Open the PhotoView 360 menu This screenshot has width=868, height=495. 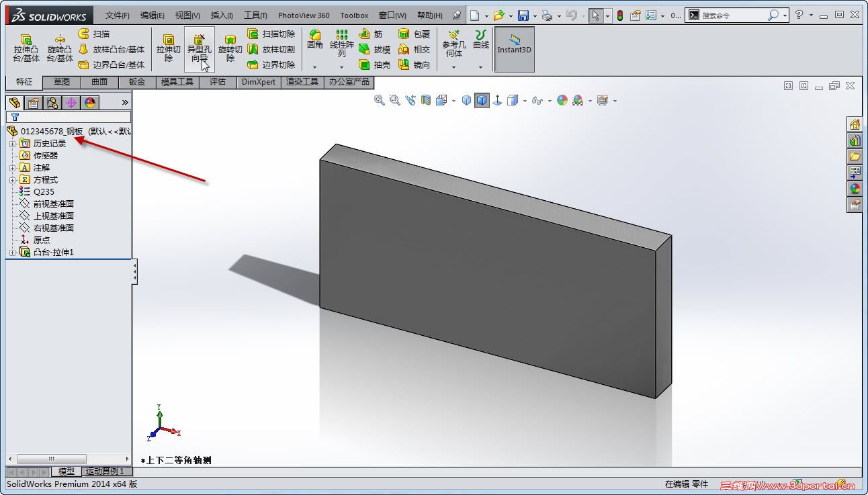point(304,15)
